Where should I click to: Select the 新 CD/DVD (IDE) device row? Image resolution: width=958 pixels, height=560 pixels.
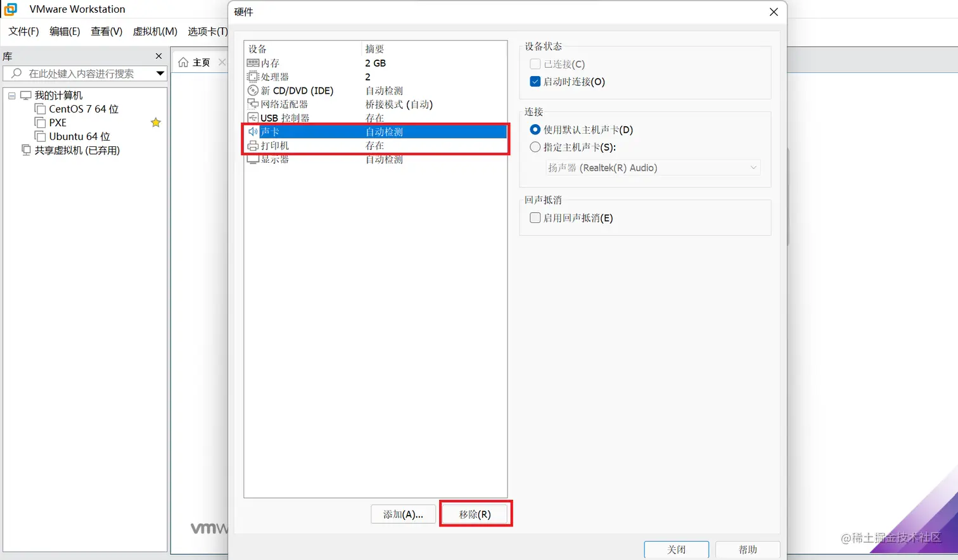click(x=376, y=91)
